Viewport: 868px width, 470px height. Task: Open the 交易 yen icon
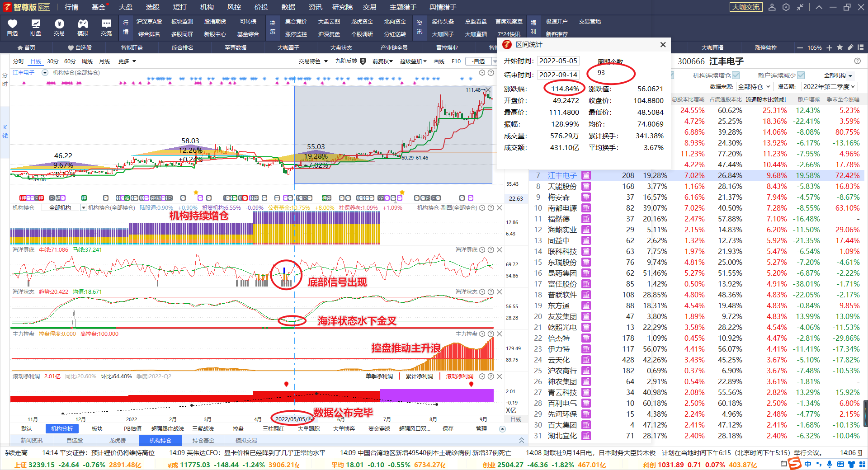pyautogui.click(x=59, y=28)
